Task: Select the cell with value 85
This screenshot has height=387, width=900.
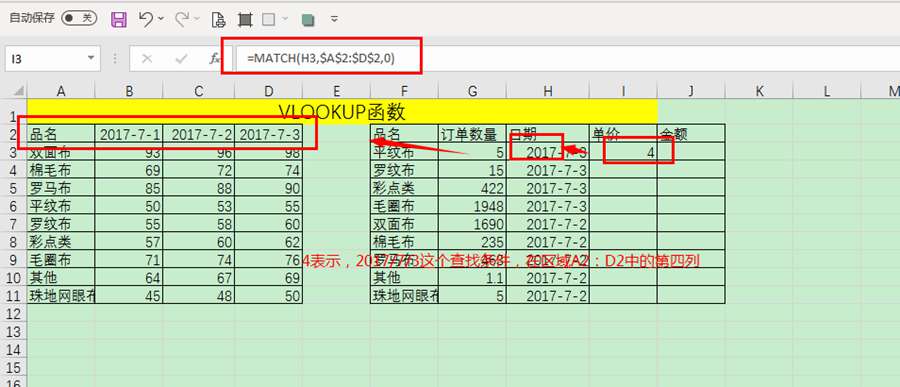Action: [x=129, y=188]
